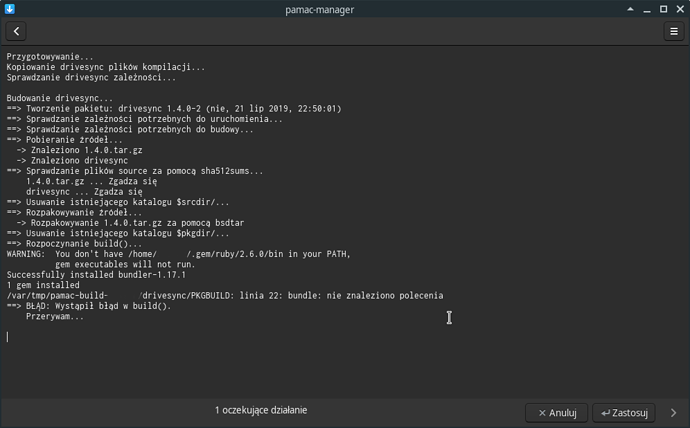Click 'Usuwanie istniejącego katalogu $srcdir/' line

[x=117, y=202]
